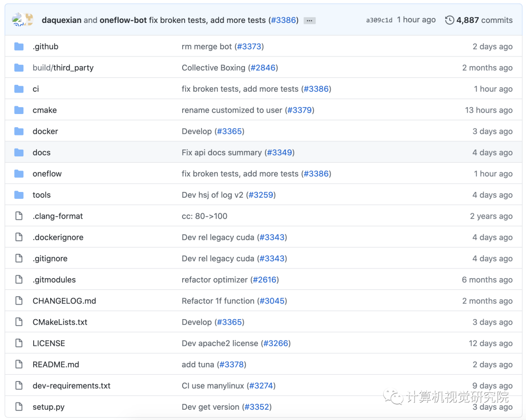This screenshot has height=420, width=526.
Task: Open the oneflow-bot author profile
Action: click(123, 20)
